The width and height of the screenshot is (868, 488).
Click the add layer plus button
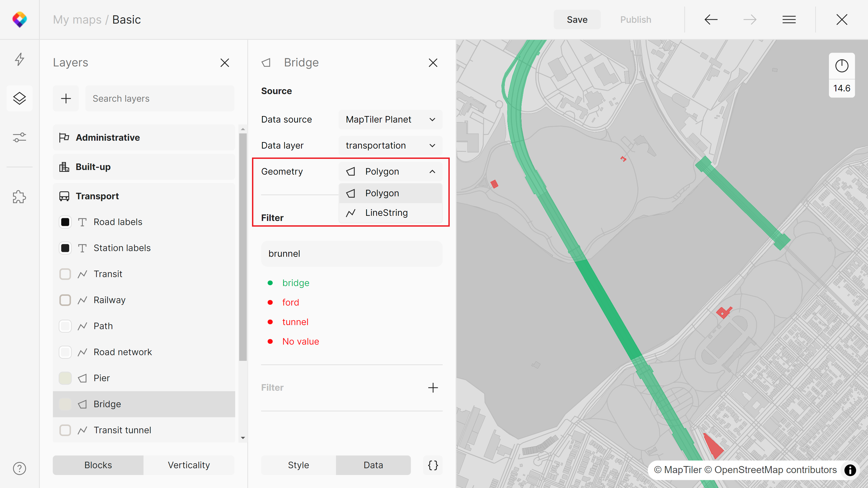coord(66,98)
